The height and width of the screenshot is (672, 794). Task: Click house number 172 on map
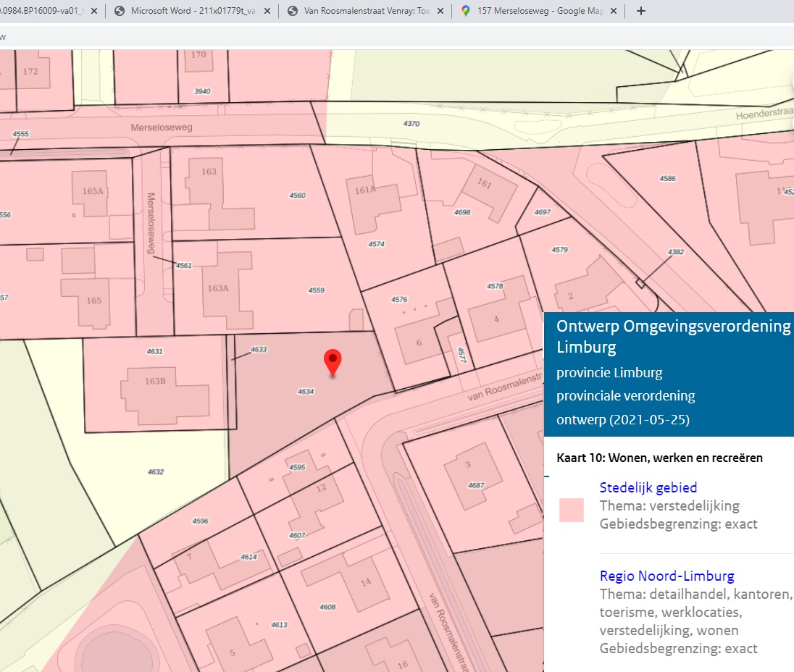click(30, 72)
